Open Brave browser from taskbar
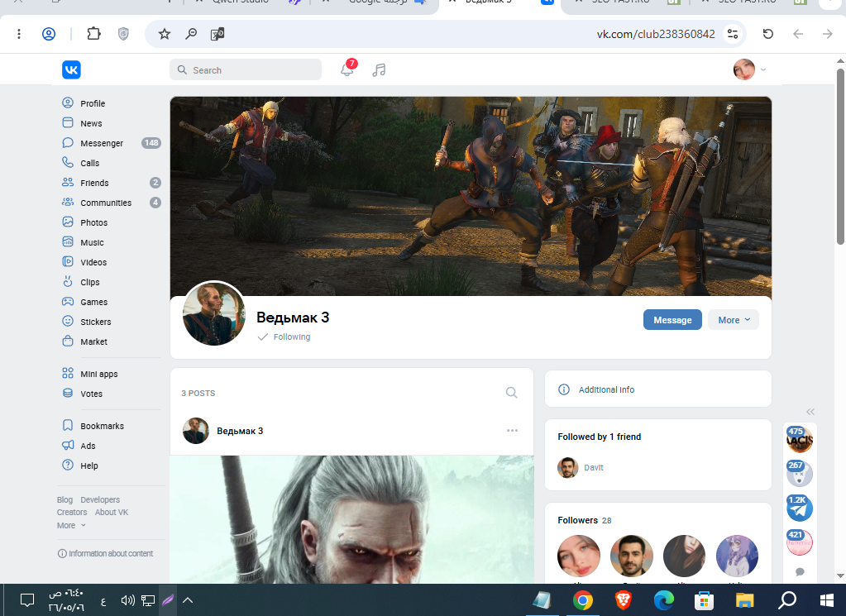The height and width of the screenshot is (616, 846). pyautogui.click(x=624, y=599)
